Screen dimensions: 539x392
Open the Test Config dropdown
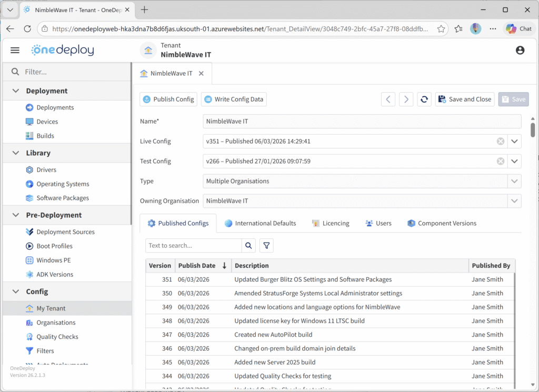pos(514,161)
